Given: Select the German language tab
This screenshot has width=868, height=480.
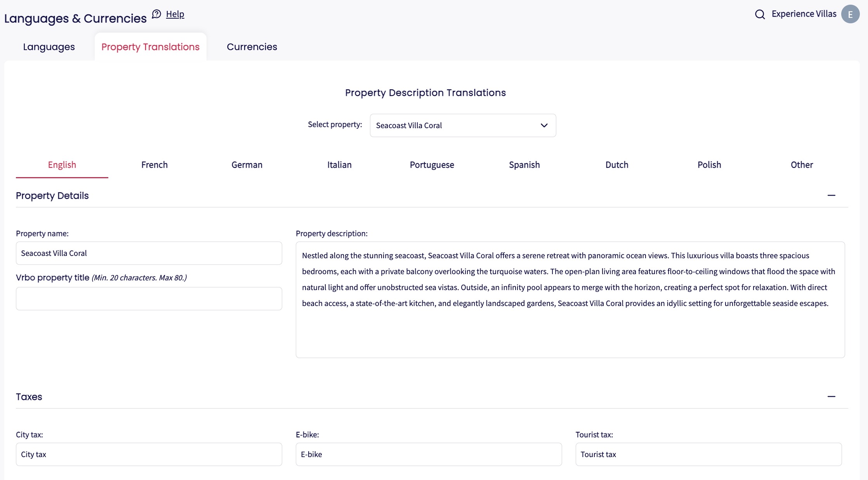Looking at the screenshot, I should pyautogui.click(x=247, y=165).
